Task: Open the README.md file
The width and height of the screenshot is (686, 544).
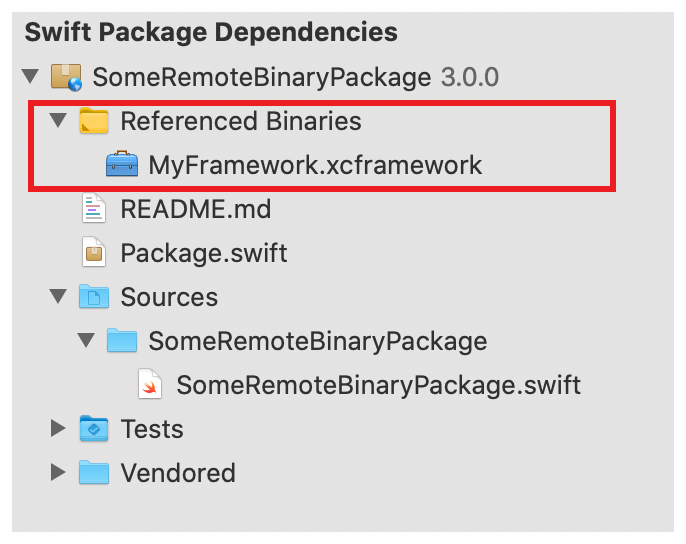Action: pos(195,209)
